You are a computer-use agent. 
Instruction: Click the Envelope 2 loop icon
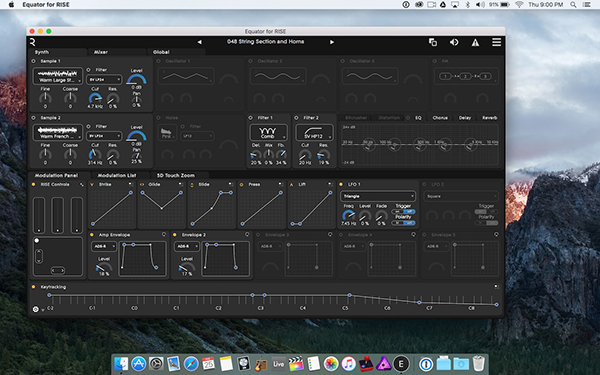coord(247,235)
